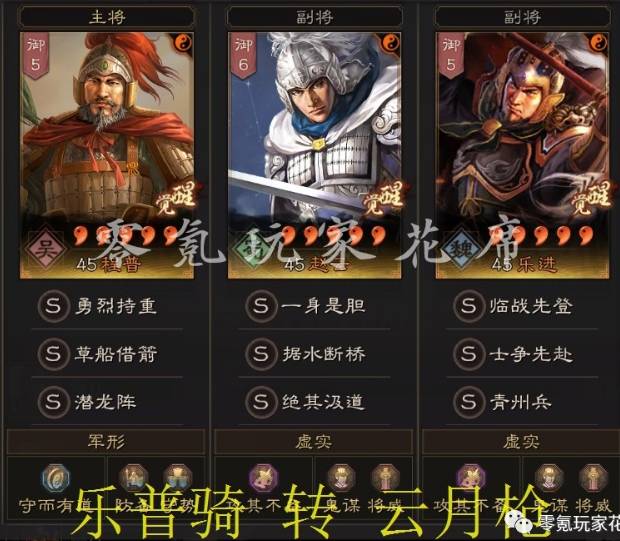Image resolution: width=620 pixels, height=541 pixels.
Task: Click the 御 5 cost badge on 程普
Action: (x=36, y=55)
